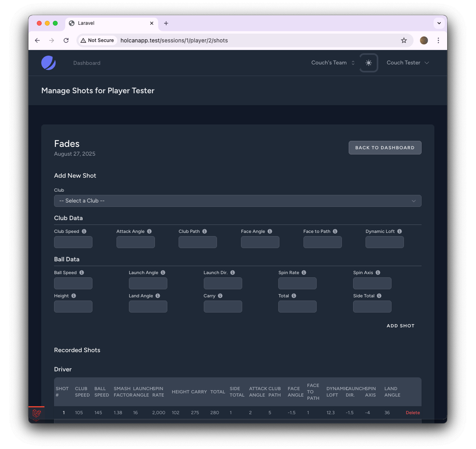Delete shot 1 from Recorded Shots
Image resolution: width=476 pixels, height=449 pixels.
point(413,413)
